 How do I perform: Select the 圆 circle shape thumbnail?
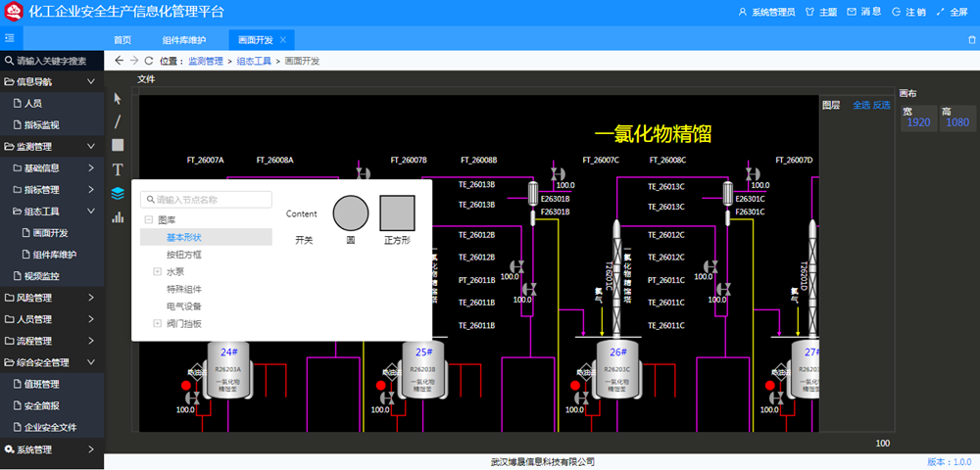tap(351, 212)
